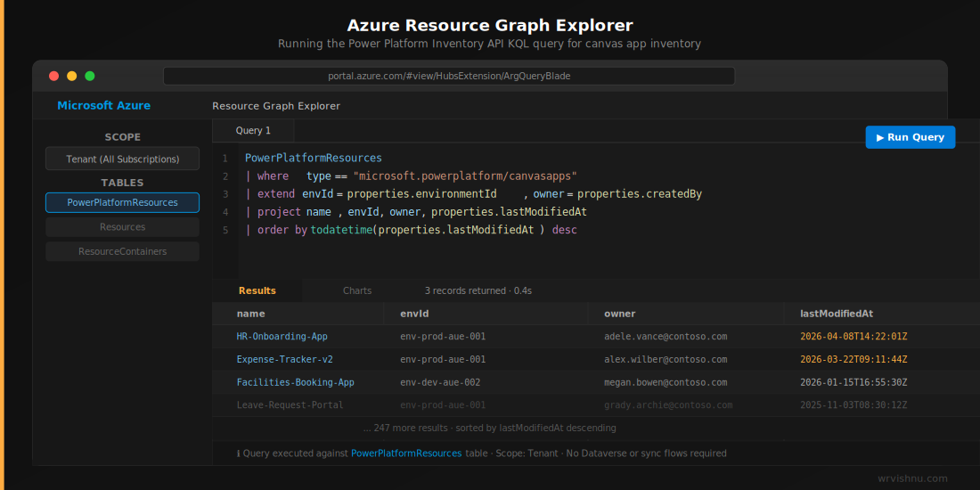Screen dimensions: 980x490
Task: Click the SCOPE section label
Action: tap(123, 137)
